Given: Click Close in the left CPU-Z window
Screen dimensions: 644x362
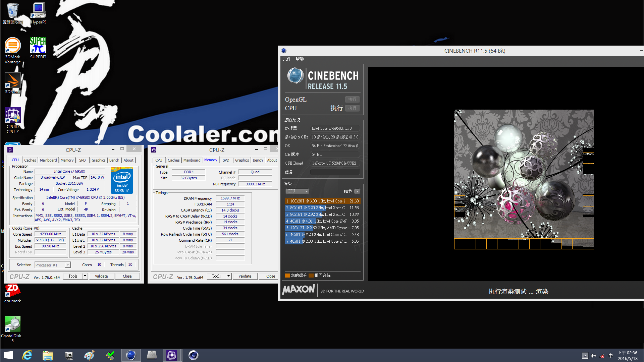Looking at the screenshot, I should pyautogui.click(x=127, y=276).
